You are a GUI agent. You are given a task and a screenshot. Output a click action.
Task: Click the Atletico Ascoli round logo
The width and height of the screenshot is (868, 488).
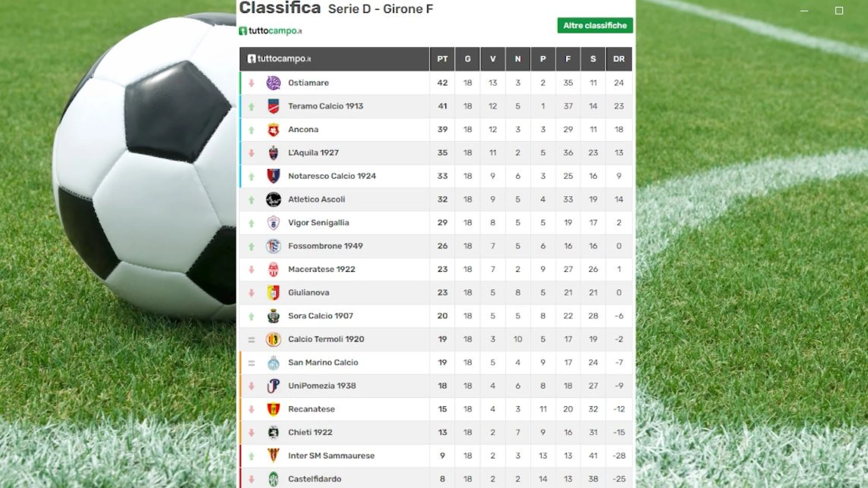[273, 200]
